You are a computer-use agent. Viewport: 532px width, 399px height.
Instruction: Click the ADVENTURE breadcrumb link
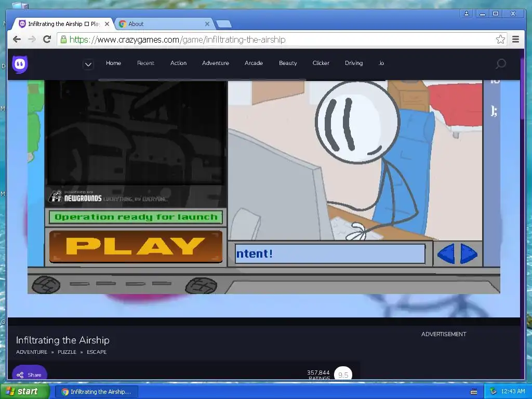coord(32,352)
